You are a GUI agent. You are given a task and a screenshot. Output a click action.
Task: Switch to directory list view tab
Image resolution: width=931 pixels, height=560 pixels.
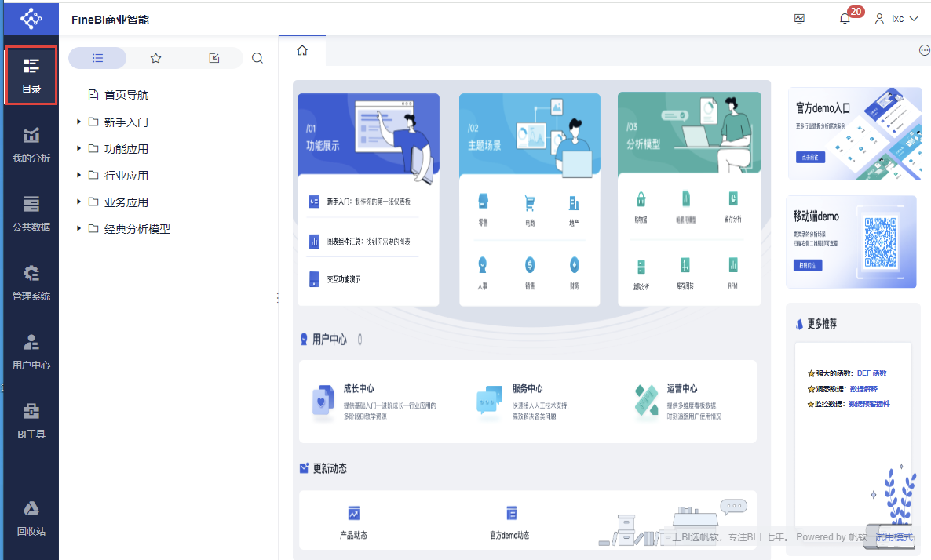(x=97, y=58)
